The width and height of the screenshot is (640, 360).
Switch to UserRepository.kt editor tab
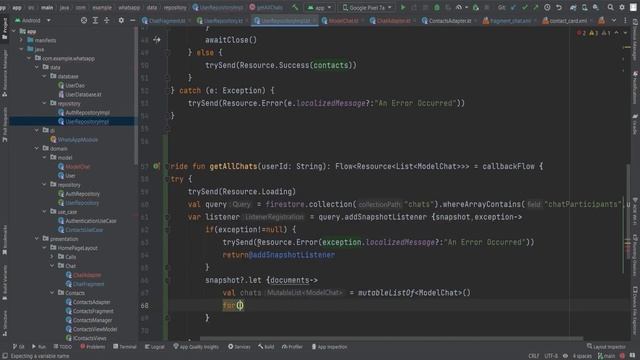coord(222,20)
